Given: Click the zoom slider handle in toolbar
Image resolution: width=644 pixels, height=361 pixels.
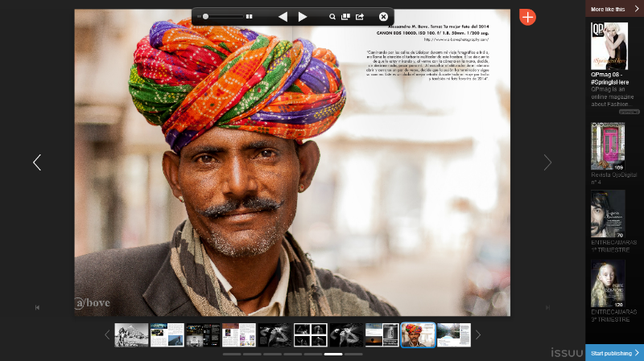Looking at the screenshot, I should [205, 16].
